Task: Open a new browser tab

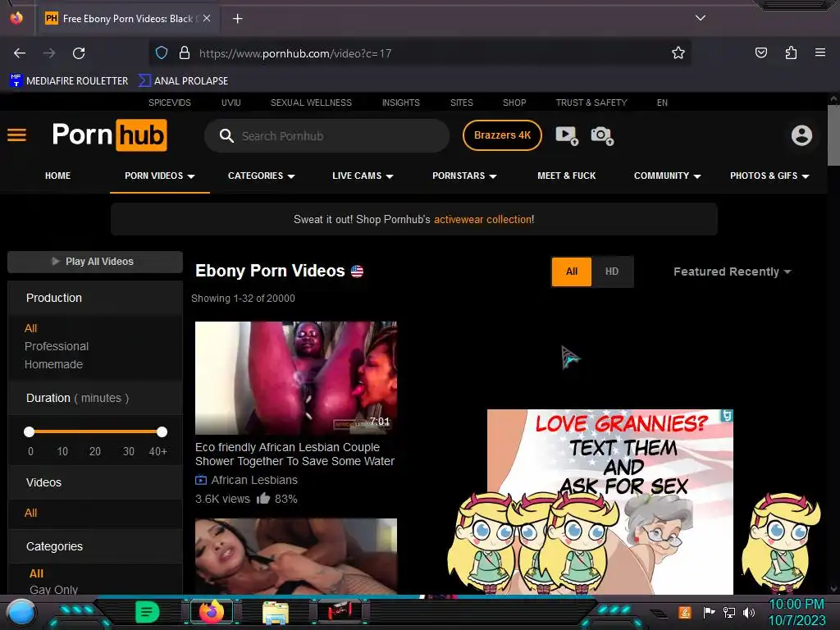Action: [237, 19]
